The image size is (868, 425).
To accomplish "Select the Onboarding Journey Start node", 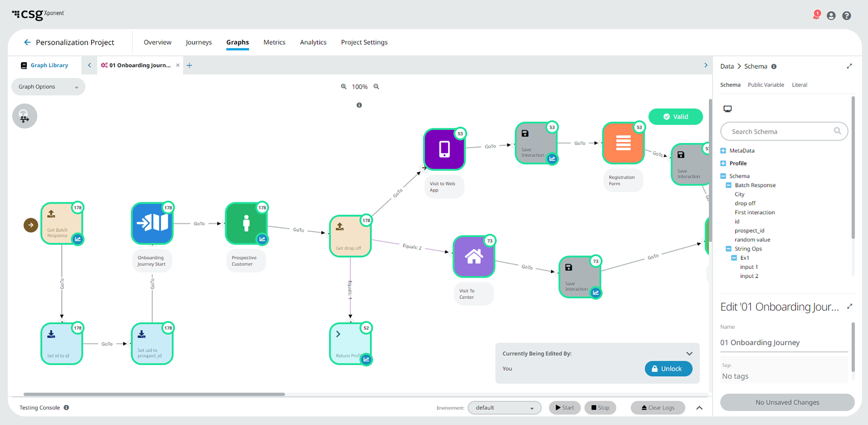I will coord(152,223).
